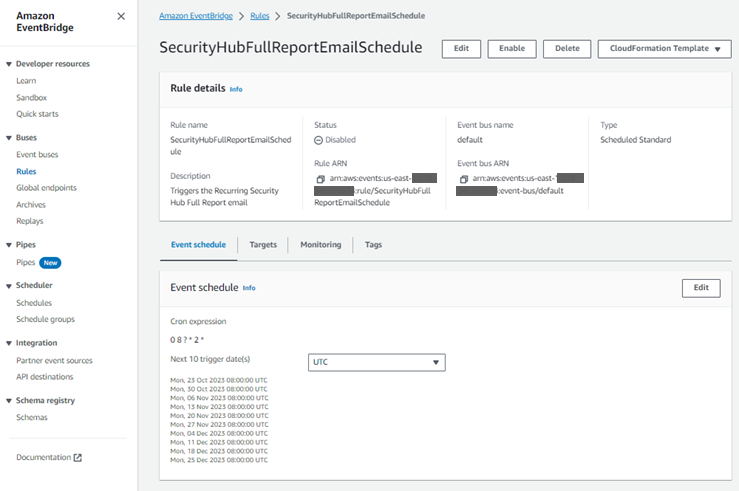The height and width of the screenshot is (491, 739).
Task: Click trigger date Mon, 25 Dec 2023
Action: (x=219, y=460)
